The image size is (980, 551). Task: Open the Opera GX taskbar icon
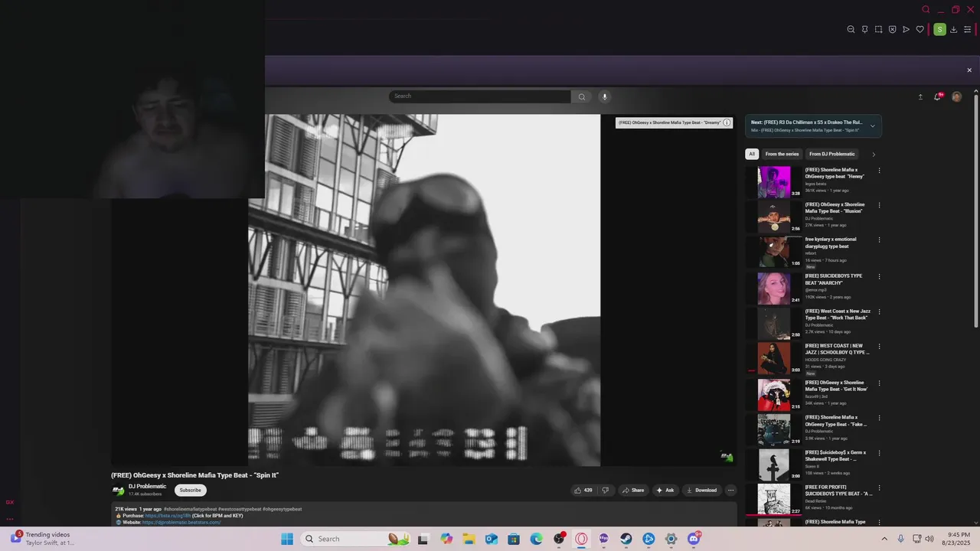(581, 539)
